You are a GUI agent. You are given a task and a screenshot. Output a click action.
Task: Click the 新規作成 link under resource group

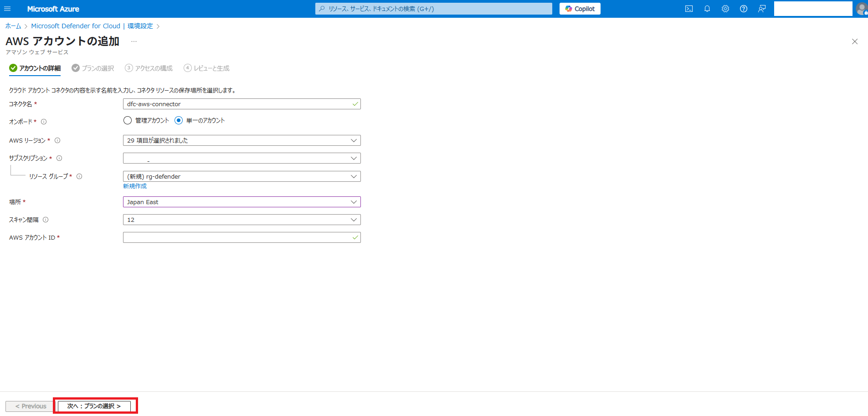[x=135, y=186]
